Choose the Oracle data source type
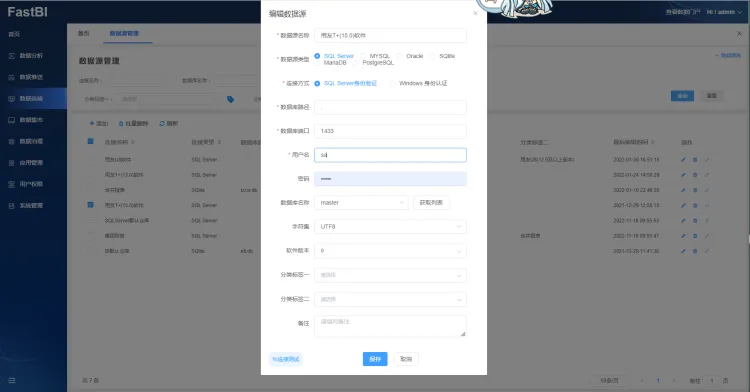The width and height of the screenshot is (750, 392). click(399, 56)
